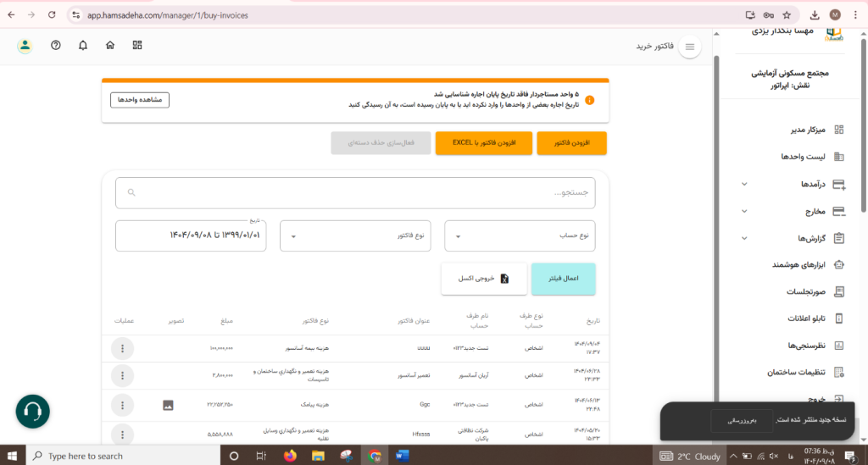The image size is (868, 465).
Task: Click the هزینه پیامک cell
Action: [x=314, y=405]
